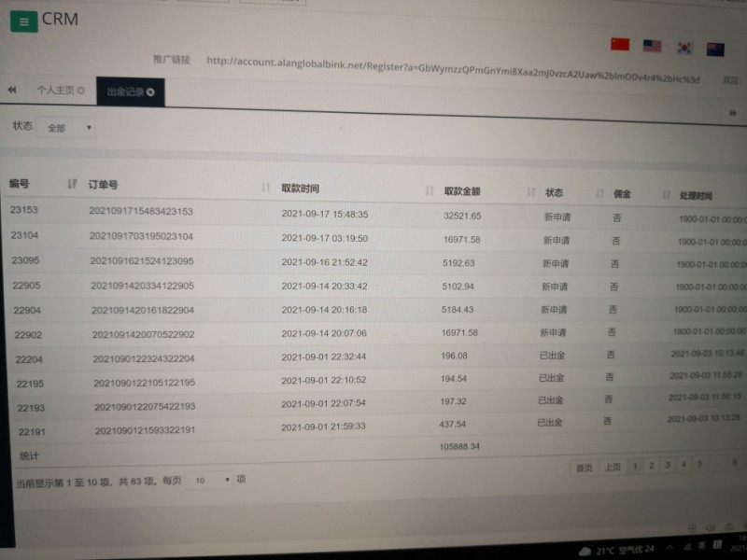Screen dimensions: 747x560
Task: Close the 出金记录 tab
Action: click(x=150, y=91)
